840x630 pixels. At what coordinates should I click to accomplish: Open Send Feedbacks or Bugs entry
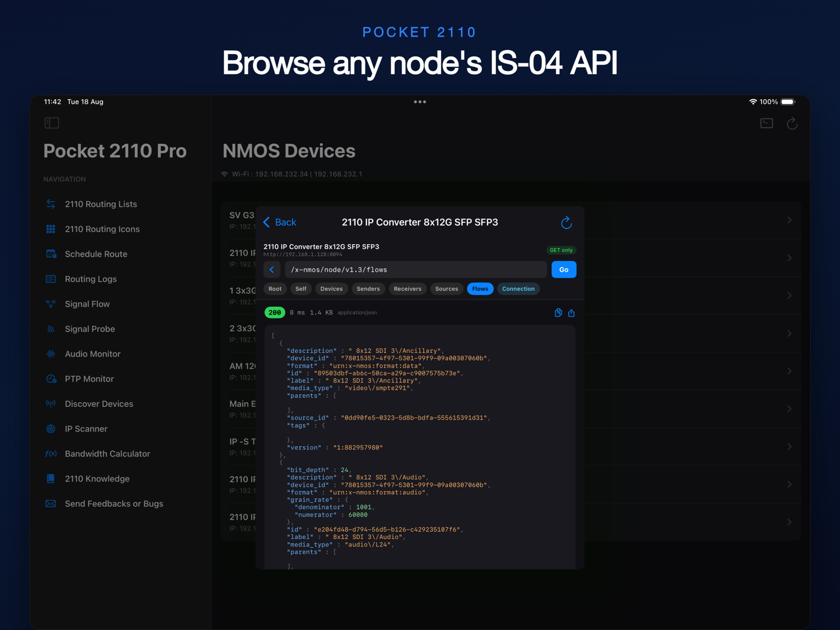[114, 503]
